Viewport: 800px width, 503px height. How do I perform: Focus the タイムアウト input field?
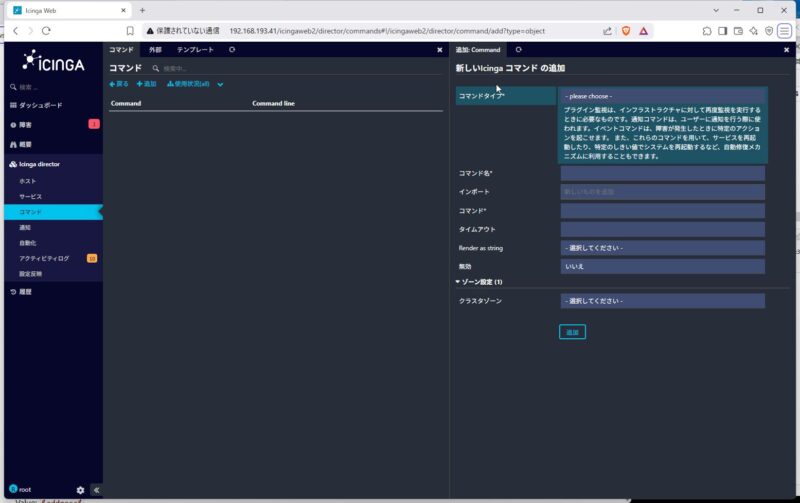click(663, 230)
